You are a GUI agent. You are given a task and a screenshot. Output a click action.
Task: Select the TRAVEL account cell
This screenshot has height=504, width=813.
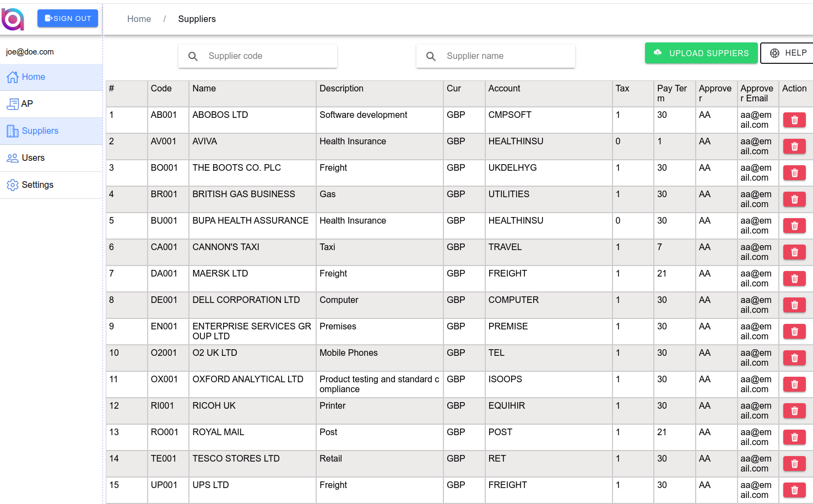pyautogui.click(x=549, y=252)
